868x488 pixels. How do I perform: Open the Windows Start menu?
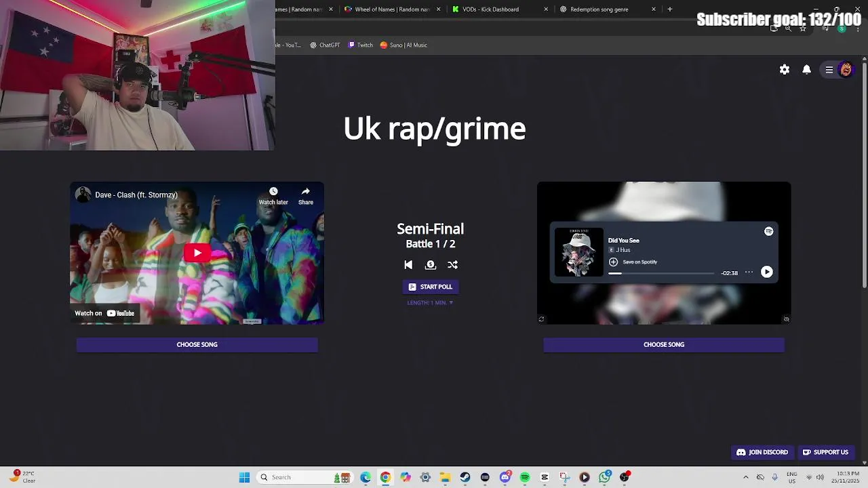[x=244, y=477]
